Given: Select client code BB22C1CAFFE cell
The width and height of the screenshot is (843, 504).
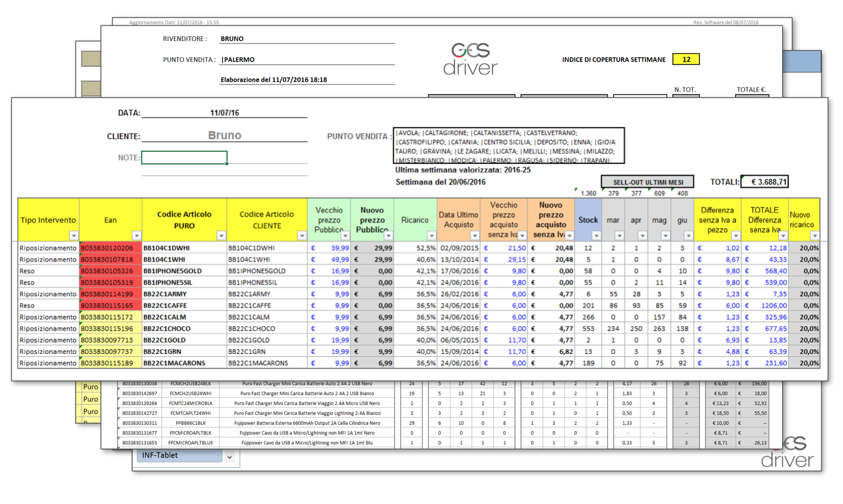Looking at the screenshot, I should [x=267, y=306].
